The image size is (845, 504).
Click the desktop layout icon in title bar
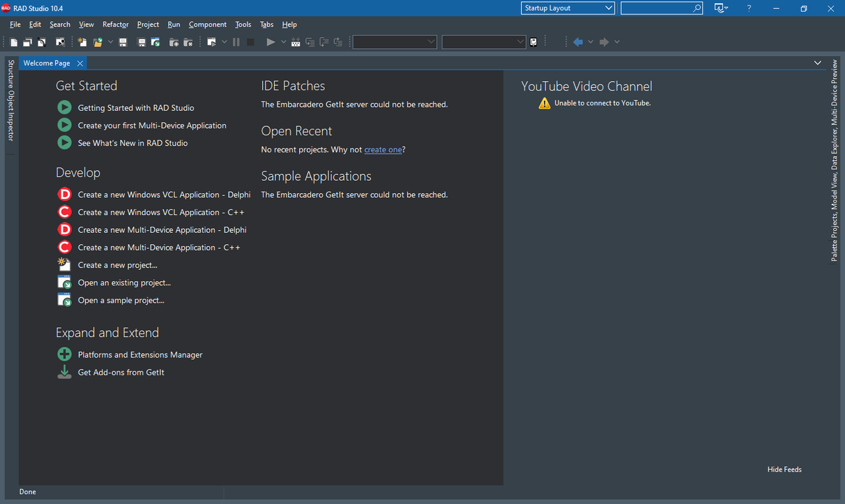click(x=720, y=8)
